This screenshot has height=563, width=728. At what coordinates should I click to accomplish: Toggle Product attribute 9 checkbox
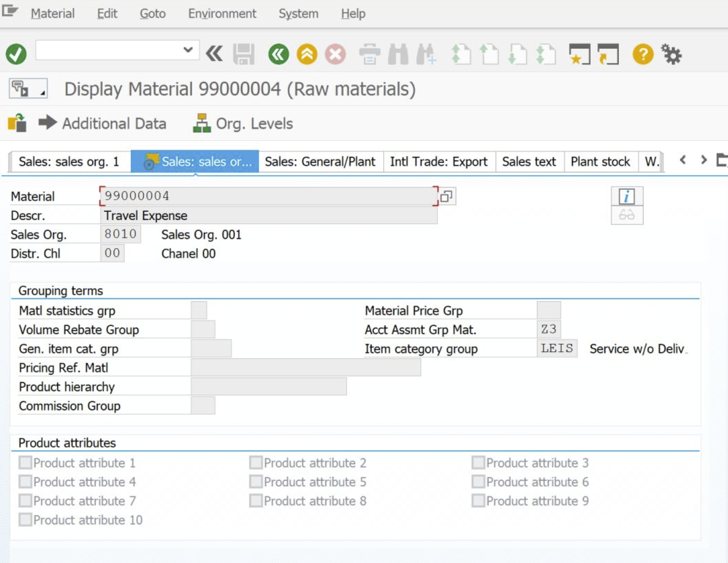point(478,501)
